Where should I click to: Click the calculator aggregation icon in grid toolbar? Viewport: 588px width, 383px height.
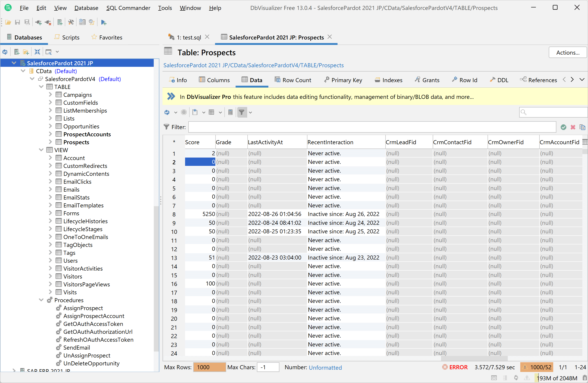[x=230, y=112]
